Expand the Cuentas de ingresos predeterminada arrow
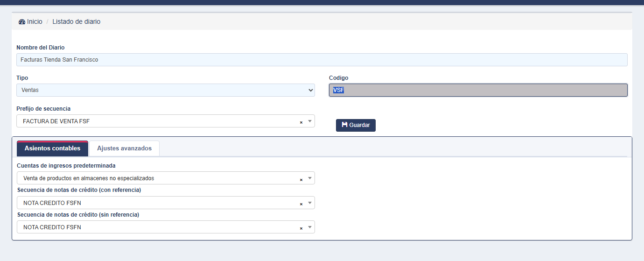 [x=309, y=178]
